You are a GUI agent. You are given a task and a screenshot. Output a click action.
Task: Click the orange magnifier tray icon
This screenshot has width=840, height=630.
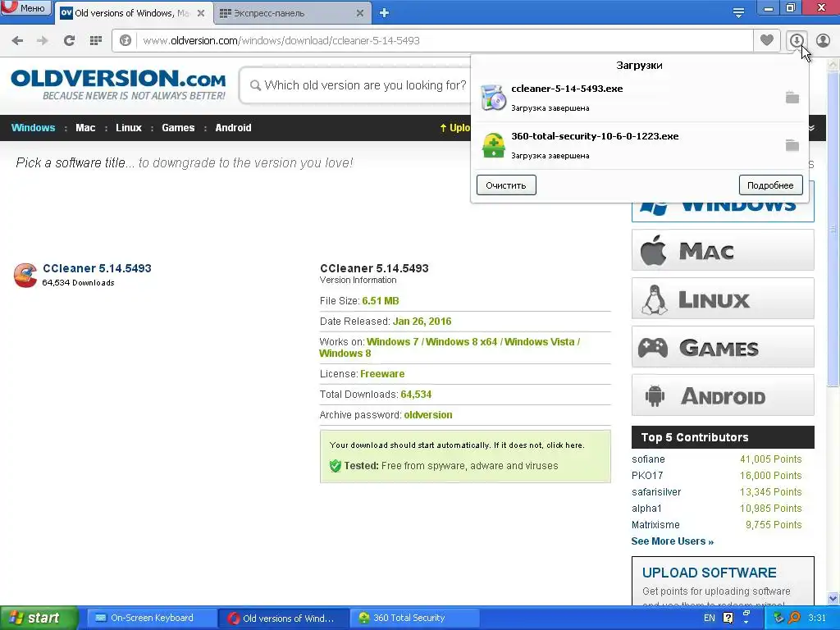(x=794, y=618)
